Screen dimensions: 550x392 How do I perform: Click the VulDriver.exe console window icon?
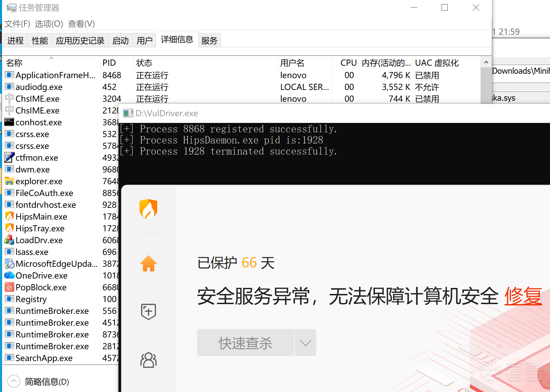click(128, 113)
